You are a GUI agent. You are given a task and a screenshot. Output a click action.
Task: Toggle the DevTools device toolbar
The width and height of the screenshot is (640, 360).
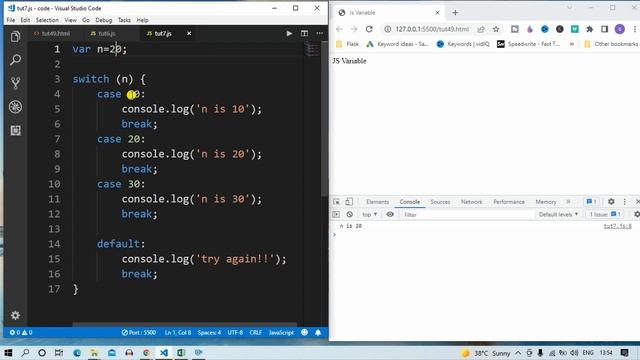pyautogui.click(x=349, y=202)
